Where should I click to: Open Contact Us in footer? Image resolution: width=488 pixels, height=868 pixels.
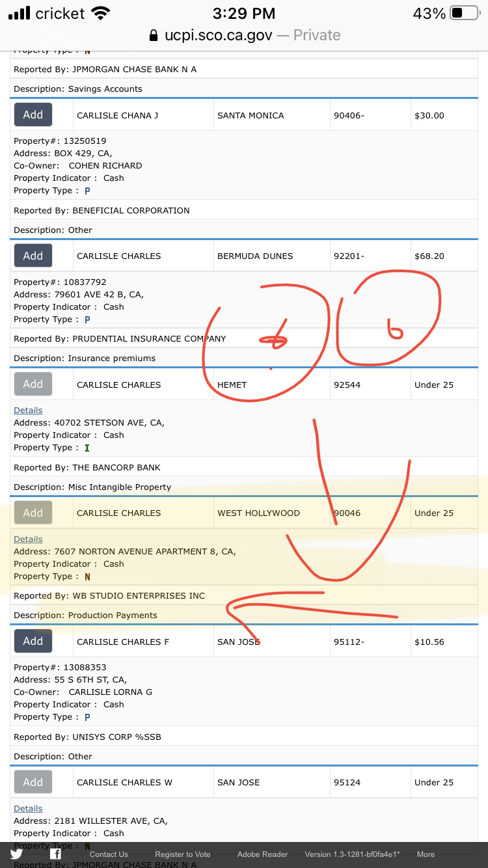coord(109,854)
